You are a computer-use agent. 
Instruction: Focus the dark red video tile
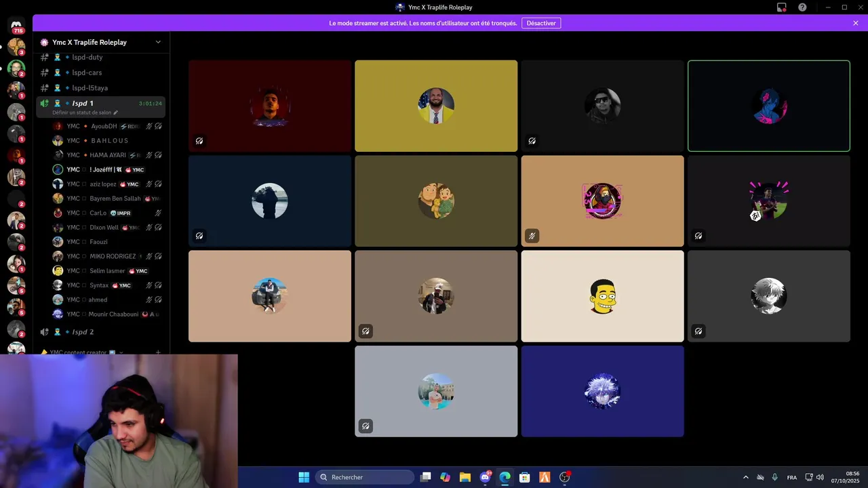(x=270, y=106)
